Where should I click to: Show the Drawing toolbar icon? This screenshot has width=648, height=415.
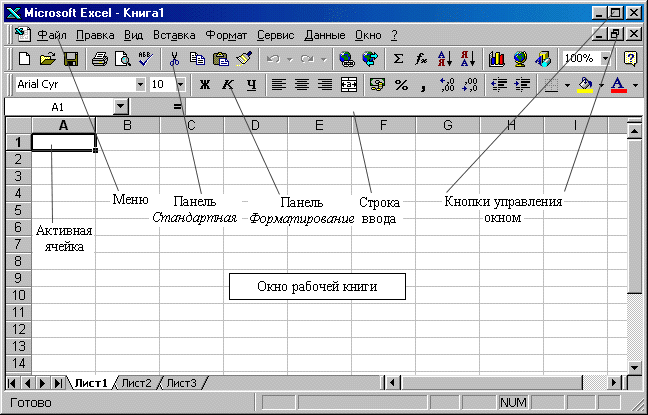tap(543, 59)
